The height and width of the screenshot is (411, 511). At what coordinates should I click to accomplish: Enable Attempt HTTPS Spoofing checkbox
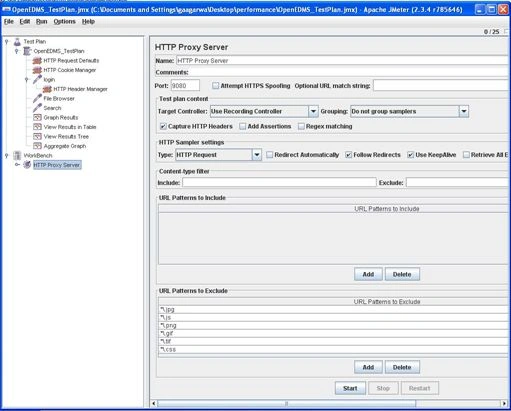(x=216, y=86)
